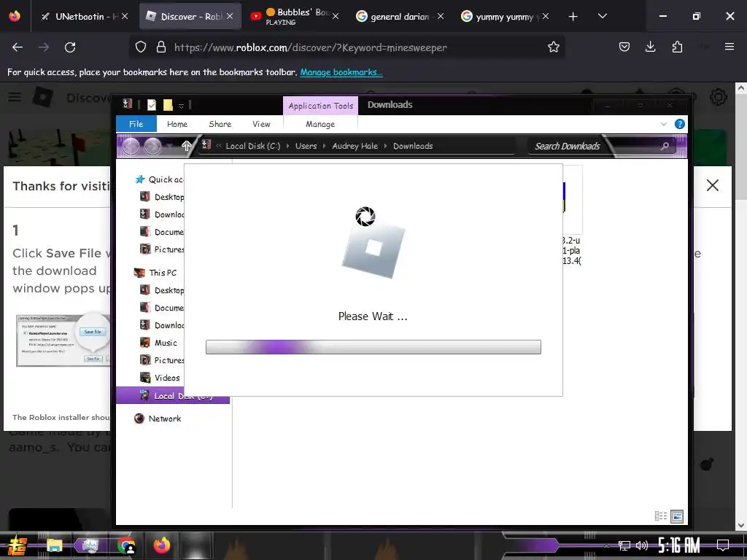
Task: Open Documents under This PC
Action: 162,308
